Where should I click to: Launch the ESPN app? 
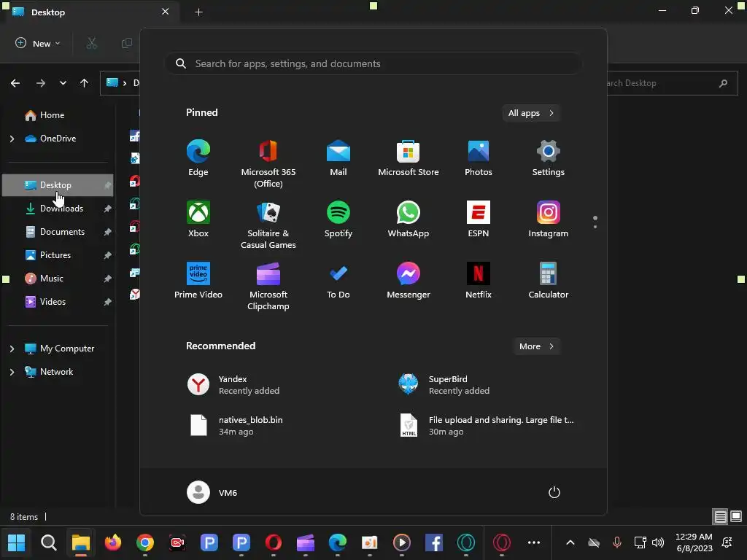pos(479,219)
